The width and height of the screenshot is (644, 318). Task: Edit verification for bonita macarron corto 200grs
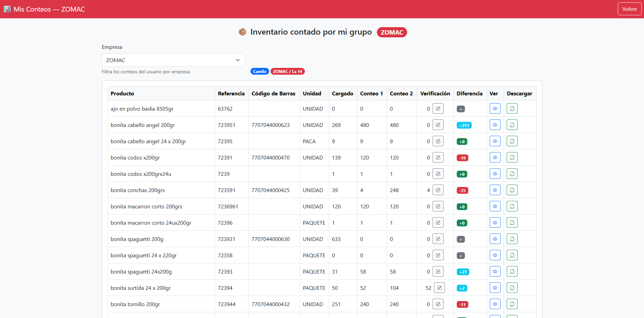[x=438, y=206]
